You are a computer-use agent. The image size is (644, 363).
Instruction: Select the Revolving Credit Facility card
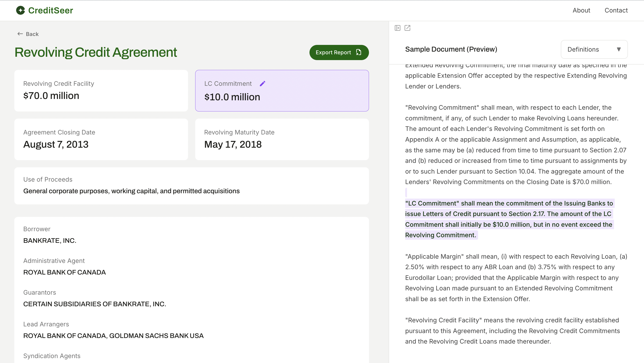click(x=101, y=90)
